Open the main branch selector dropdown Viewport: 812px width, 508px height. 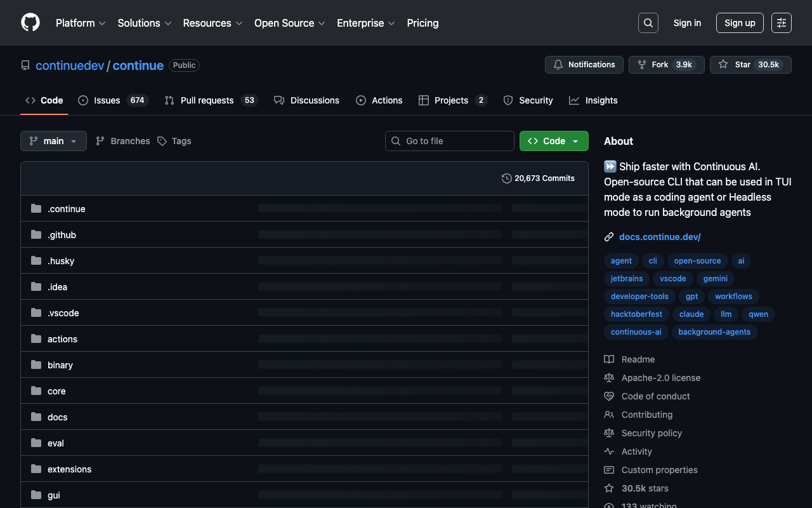pos(53,141)
